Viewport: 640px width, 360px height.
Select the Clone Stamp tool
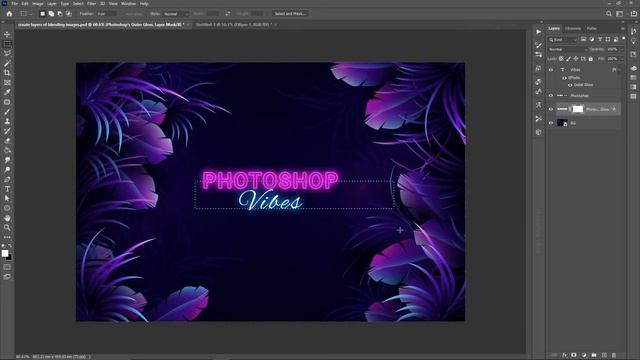[x=7, y=121]
